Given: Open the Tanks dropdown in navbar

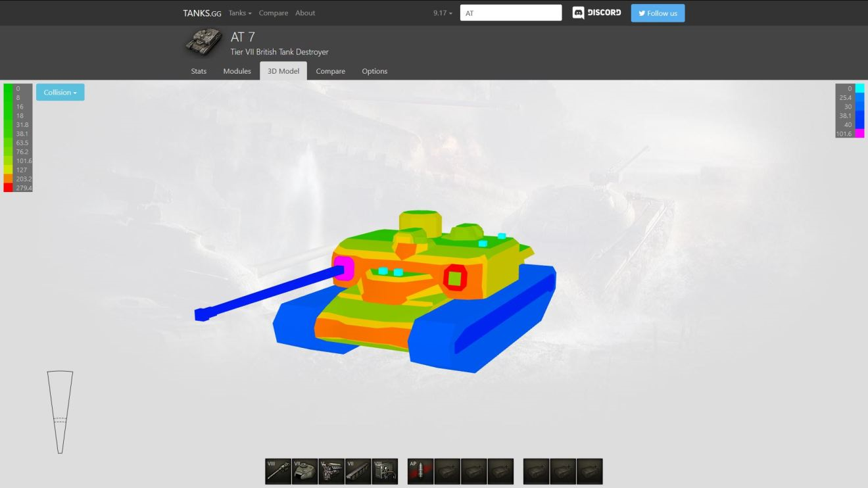Looking at the screenshot, I should coord(240,13).
